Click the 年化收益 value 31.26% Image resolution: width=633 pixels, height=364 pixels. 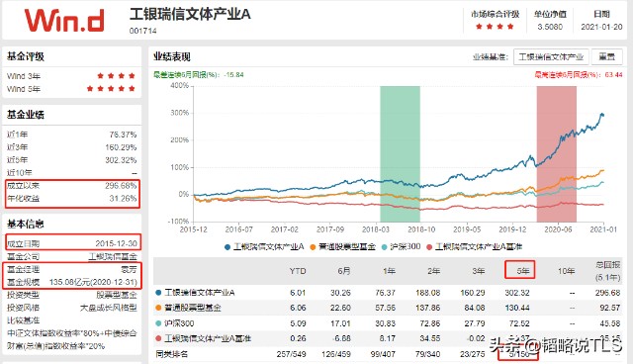coord(123,198)
